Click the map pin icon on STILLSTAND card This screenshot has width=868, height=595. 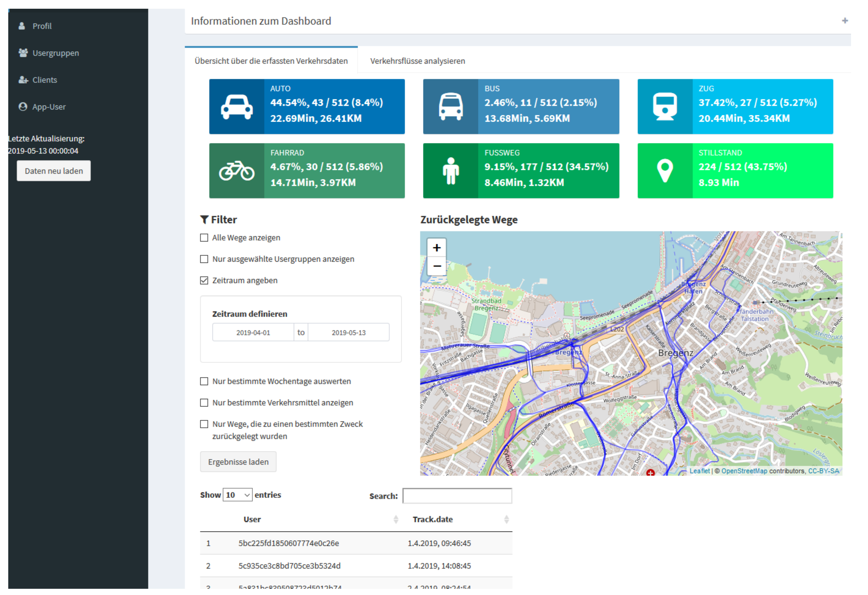click(665, 171)
